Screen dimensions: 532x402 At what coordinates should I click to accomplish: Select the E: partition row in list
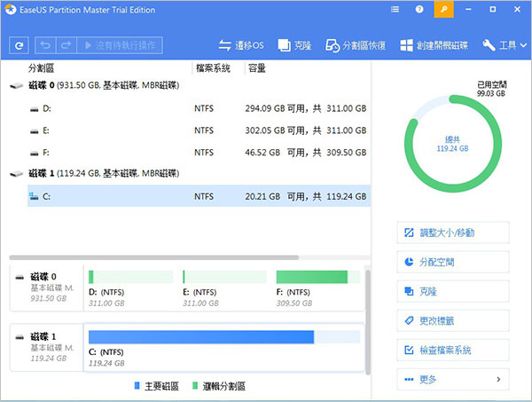(x=199, y=130)
